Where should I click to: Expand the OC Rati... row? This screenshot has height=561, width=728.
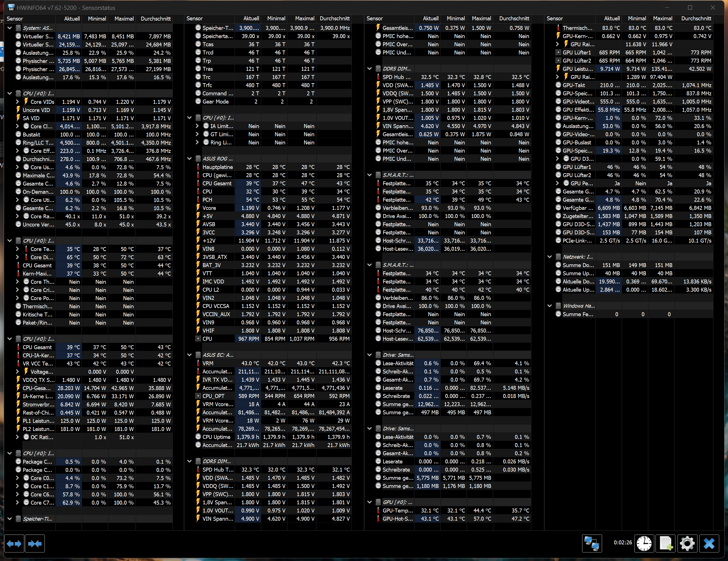click(x=17, y=437)
